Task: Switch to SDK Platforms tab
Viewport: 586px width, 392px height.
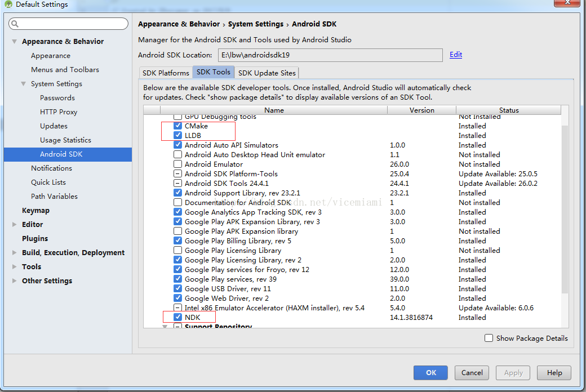Action: [x=166, y=73]
